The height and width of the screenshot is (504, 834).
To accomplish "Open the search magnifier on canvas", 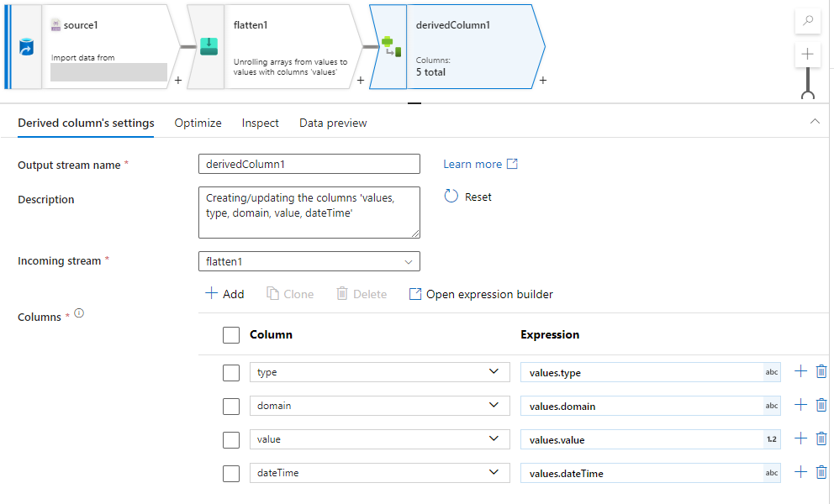I will [x=807, y=22].
